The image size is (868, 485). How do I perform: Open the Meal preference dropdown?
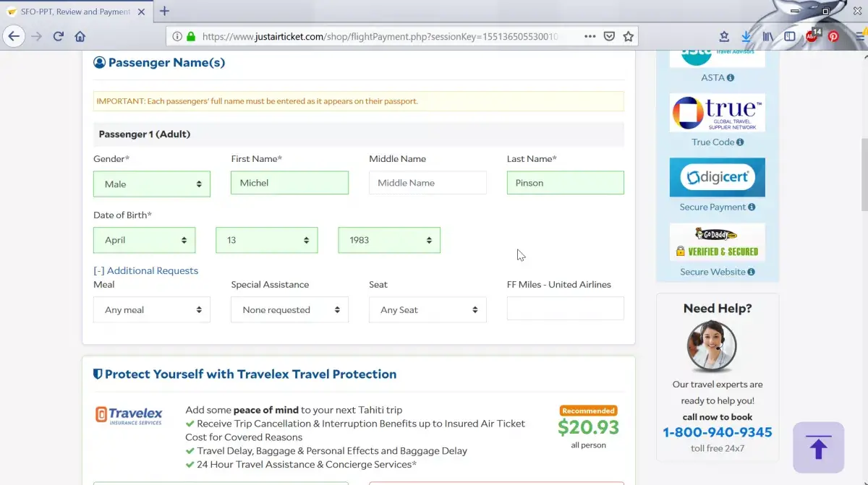tap(152, 309)
